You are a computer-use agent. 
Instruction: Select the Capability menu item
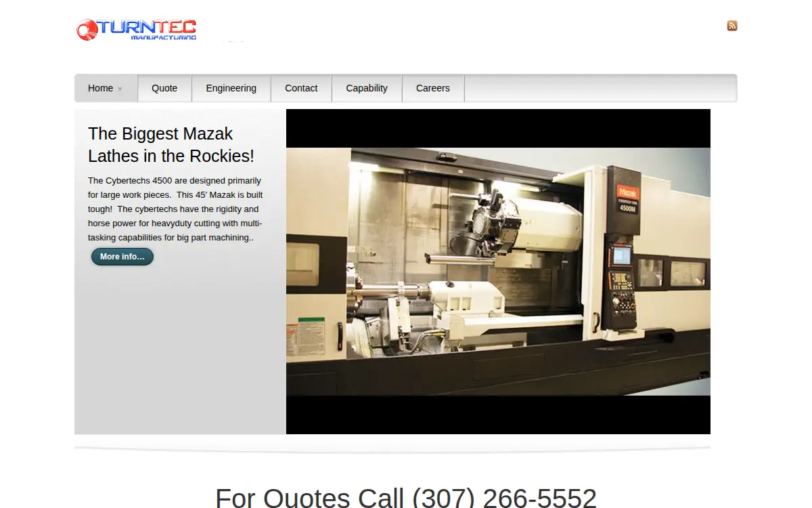[x=367, y=88]
